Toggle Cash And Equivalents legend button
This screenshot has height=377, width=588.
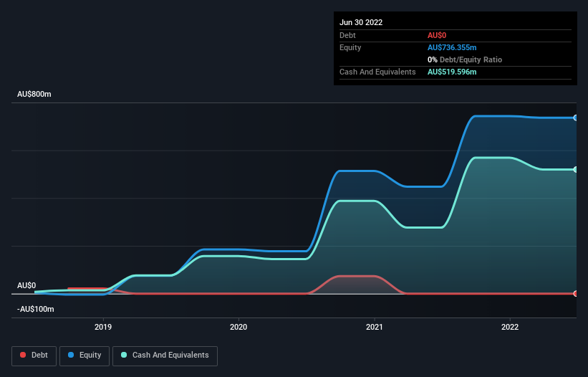(x=165, y=355)
